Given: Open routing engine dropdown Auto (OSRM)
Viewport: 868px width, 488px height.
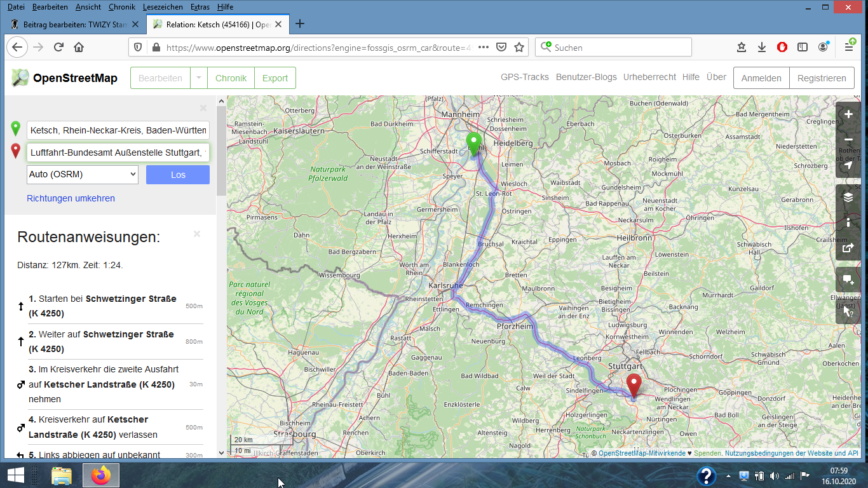Looking at the screenshot, I should point(83,174).
